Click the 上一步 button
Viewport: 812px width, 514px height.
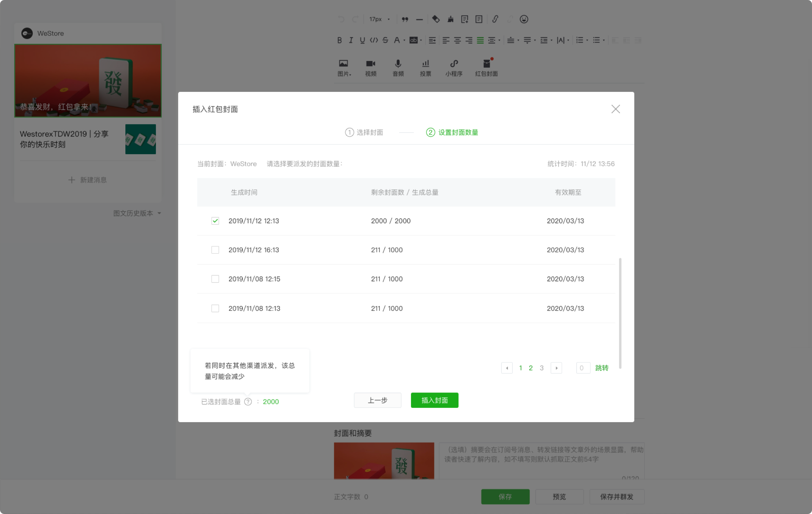378,400
